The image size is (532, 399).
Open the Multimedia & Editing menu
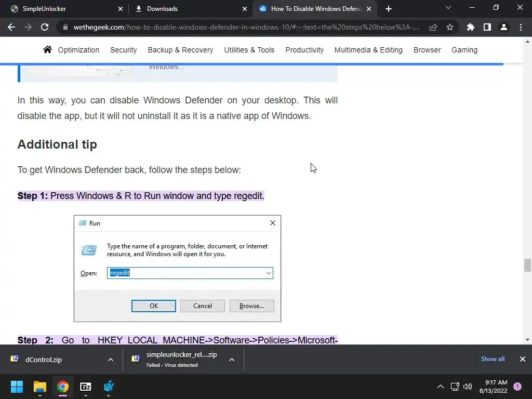click(x=368, y=50)
